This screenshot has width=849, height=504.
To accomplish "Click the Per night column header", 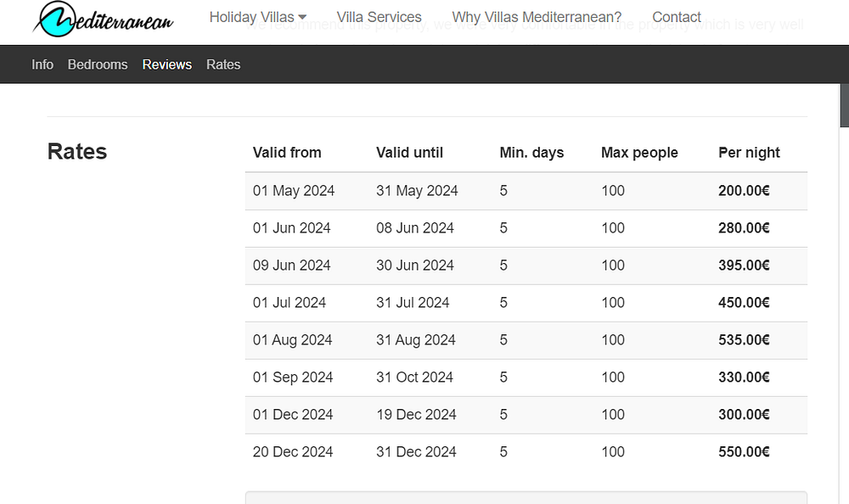I will pos(749,153).
